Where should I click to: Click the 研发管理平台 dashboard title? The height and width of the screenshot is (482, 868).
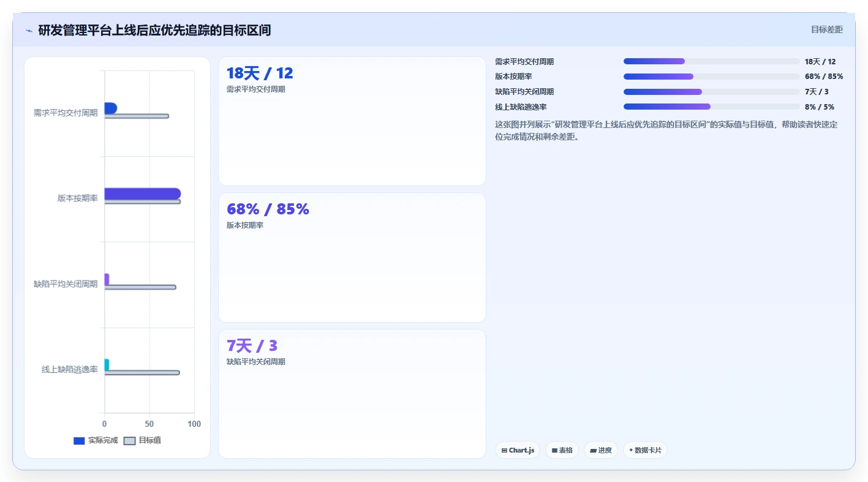[x=154, y=30]
